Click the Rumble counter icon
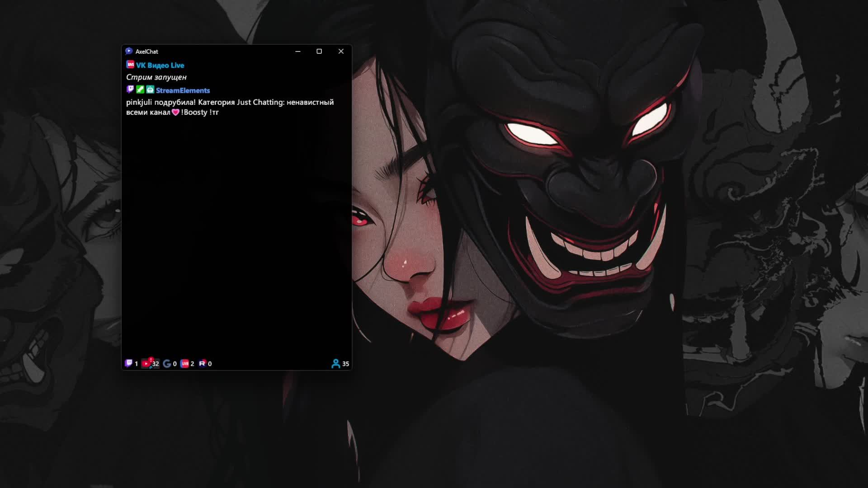This screenshot has width=868, height=488. coord(202,363)
